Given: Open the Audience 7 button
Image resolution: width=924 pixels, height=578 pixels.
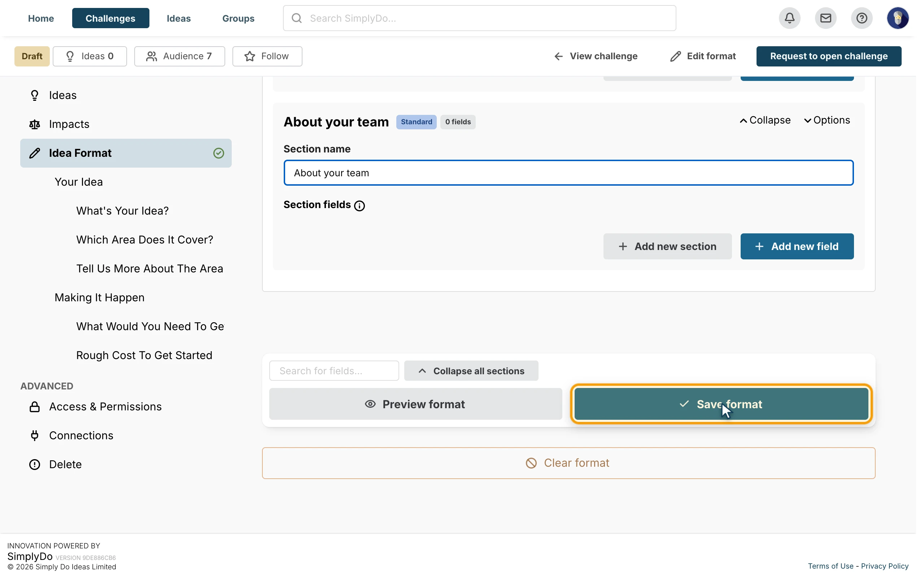Looking at the screenshot, I should click(179, 56).
